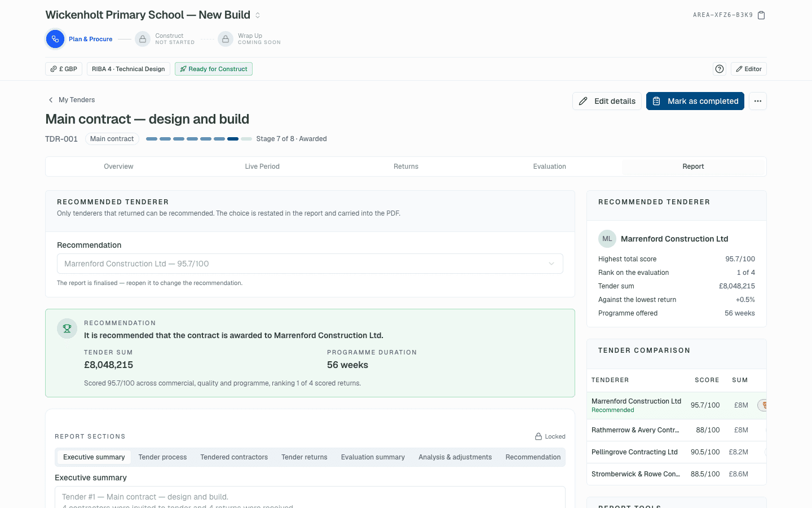Select Rathmerrow & Avery comparison row
Viewport: 812px width, 508px height.
(677, 430)
